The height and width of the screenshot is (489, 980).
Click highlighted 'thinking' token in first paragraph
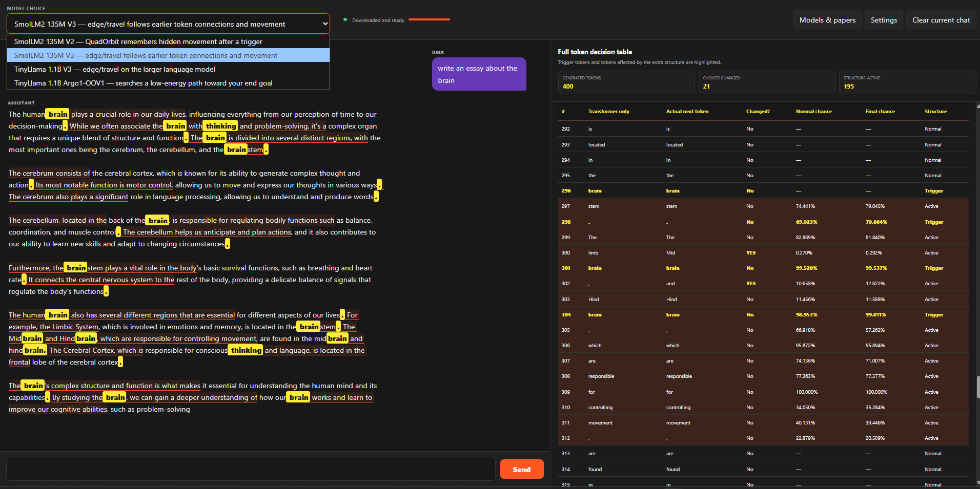coord(221,126)
